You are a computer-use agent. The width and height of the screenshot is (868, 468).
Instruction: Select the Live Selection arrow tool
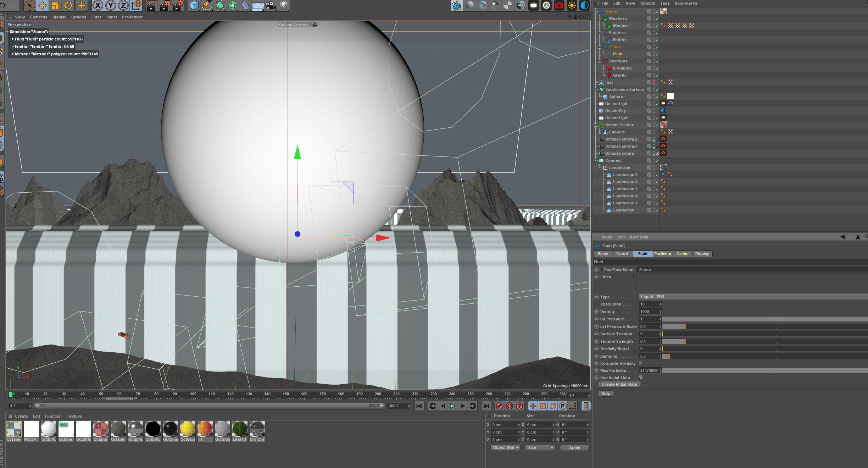point(30,5)
